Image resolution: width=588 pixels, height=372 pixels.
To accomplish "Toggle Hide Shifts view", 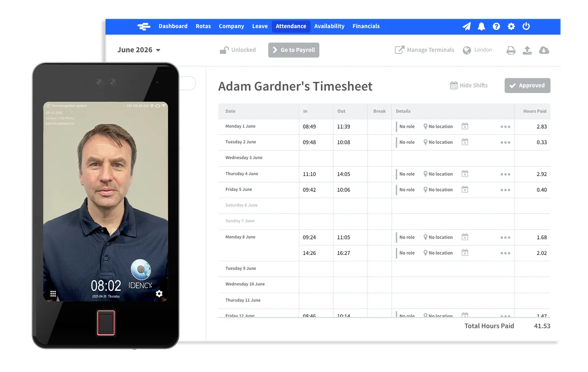I will [x=469, y=85].
